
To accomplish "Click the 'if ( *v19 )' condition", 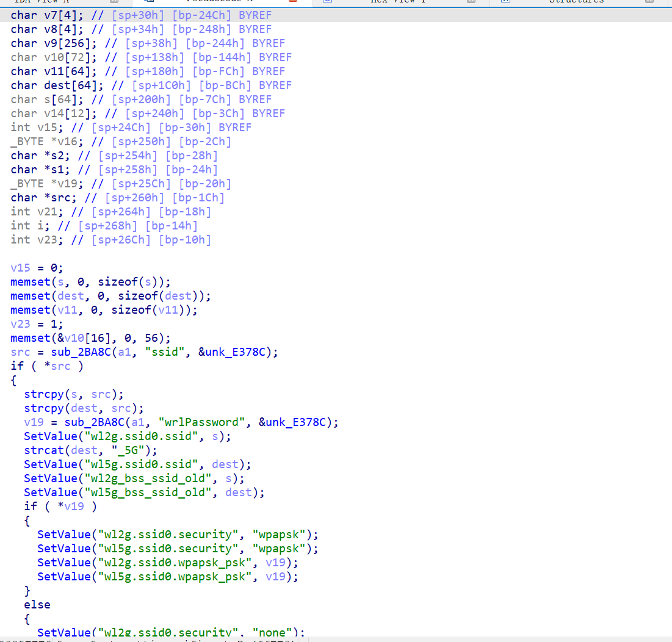I will click(x=60, y=507).
